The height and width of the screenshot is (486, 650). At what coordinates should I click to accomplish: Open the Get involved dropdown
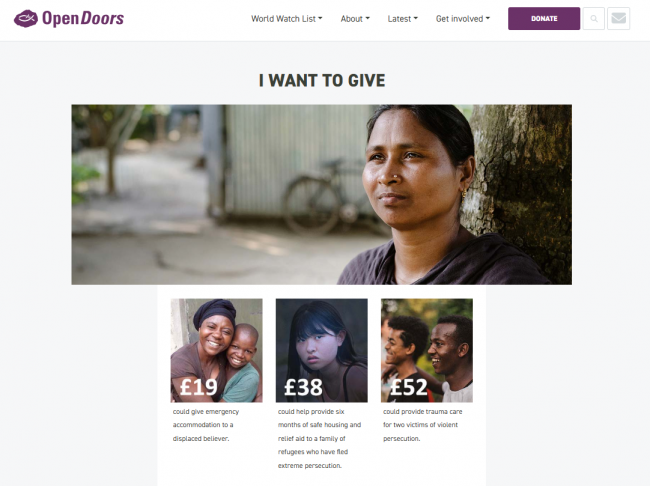pyautogui.click(x=463, y=19)
